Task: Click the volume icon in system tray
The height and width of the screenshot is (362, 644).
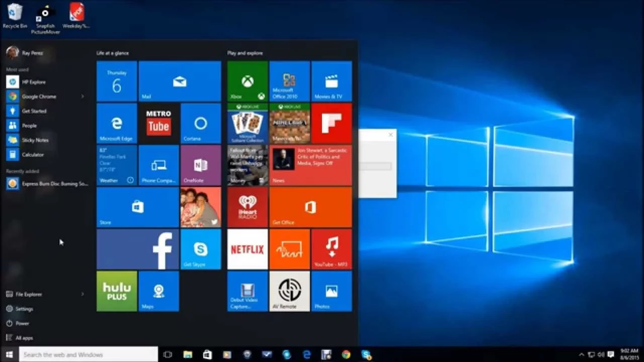Action: point(601,354)
